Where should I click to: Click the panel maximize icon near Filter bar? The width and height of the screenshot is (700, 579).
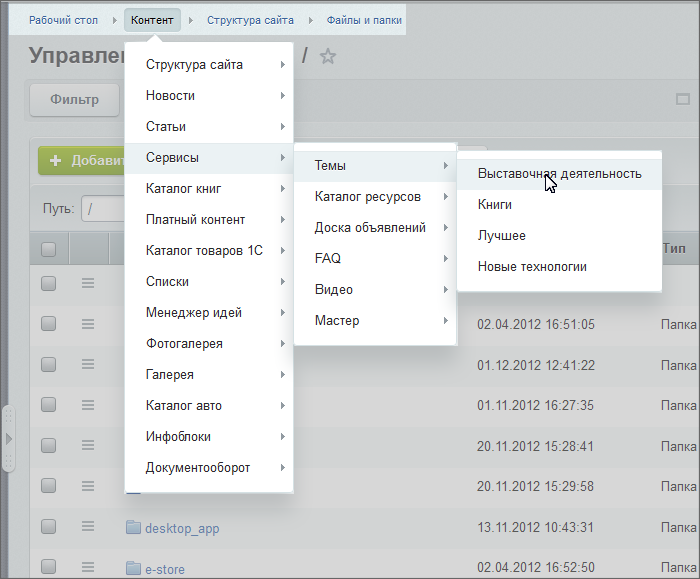pos(683,99)
